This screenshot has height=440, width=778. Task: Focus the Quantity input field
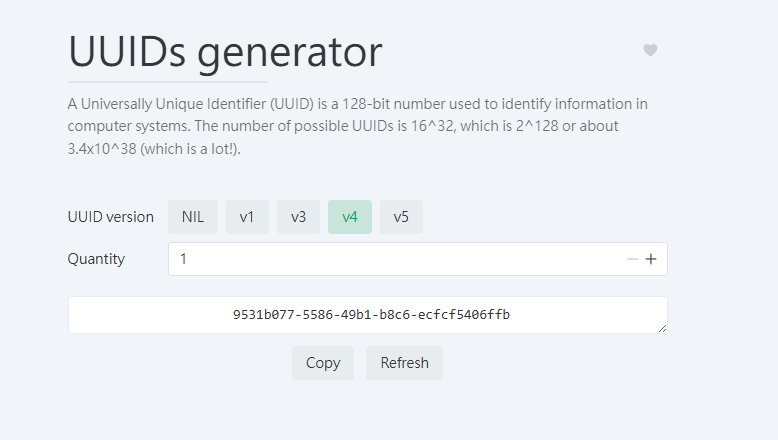[x=395, y=259]
